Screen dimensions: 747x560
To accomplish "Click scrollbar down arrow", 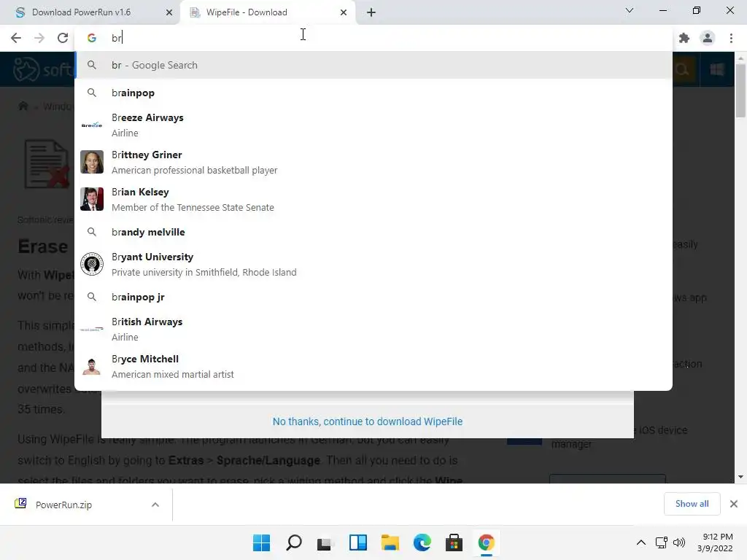I will 740,477.
